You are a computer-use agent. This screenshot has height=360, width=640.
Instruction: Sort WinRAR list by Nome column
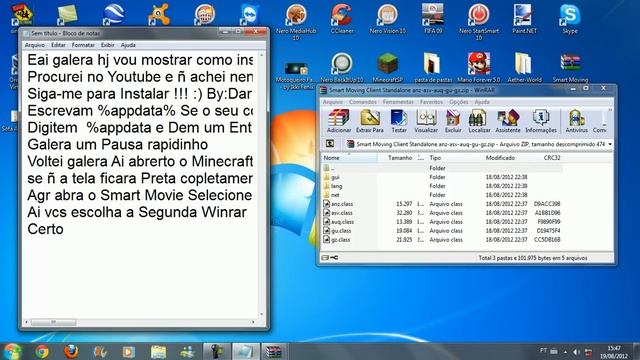(x=349, y=158)
